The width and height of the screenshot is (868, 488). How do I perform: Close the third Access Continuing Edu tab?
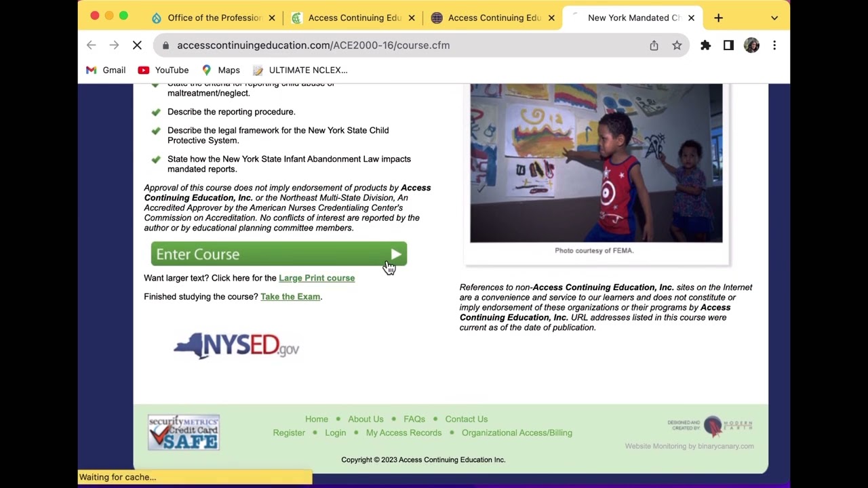click(551, 18)
